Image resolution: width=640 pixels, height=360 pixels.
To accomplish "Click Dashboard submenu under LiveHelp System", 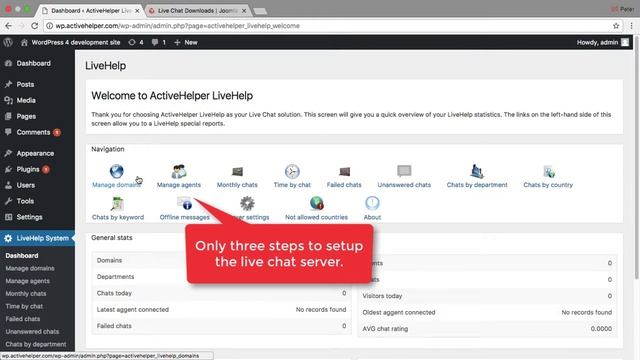I will [22, 256].
